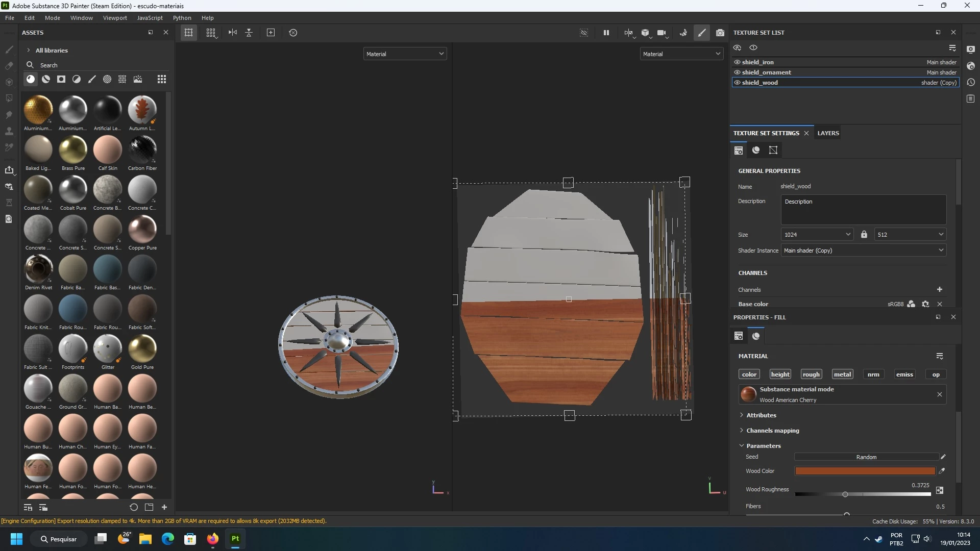Click the History panel icon
The width and height of the screenshot is (980, 551).
click(x=971, y=82)
